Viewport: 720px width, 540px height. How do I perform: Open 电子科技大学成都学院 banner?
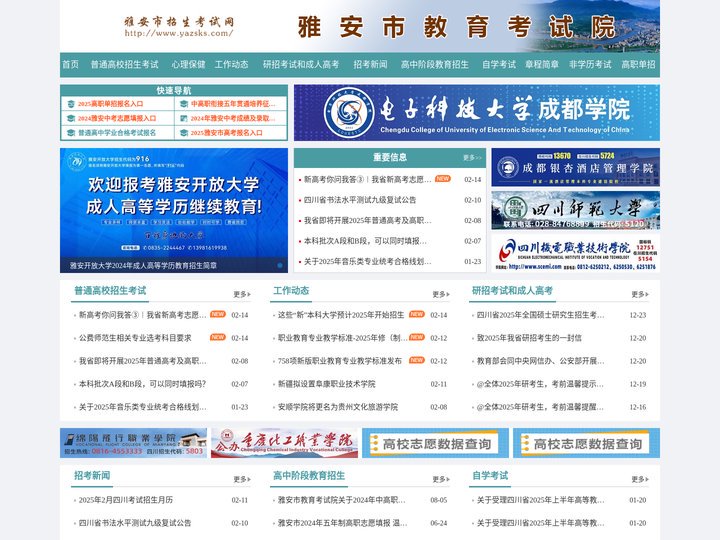(477, 112)
